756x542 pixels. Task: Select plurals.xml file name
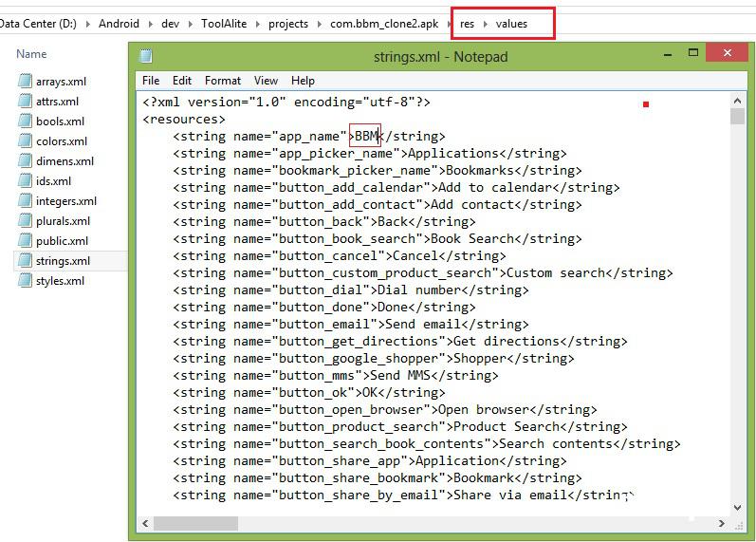(x=64, y=221)
